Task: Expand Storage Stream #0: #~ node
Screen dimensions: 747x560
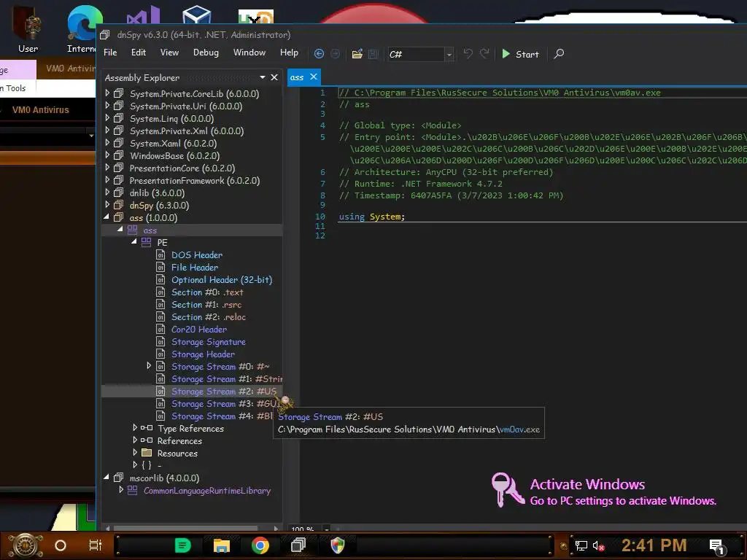Action: click(149, 366)
